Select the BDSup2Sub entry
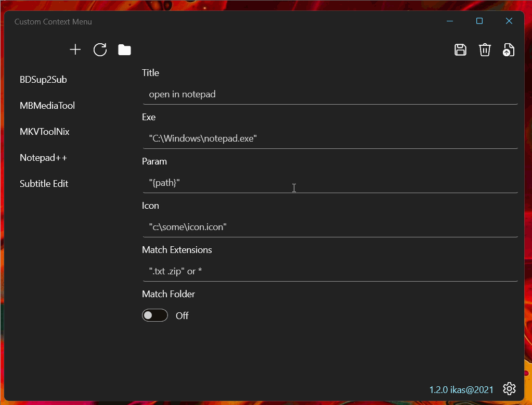The width and height of the screenshot is (532, 405). (x=44, y=79)
